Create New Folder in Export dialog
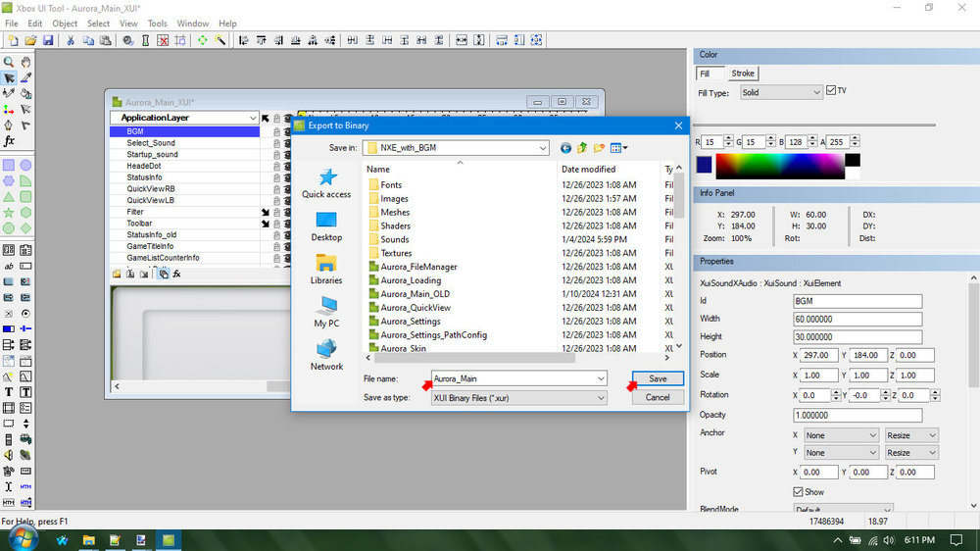Screen dimensions: 980x551 pyautogui.click(x=599, y=148)
